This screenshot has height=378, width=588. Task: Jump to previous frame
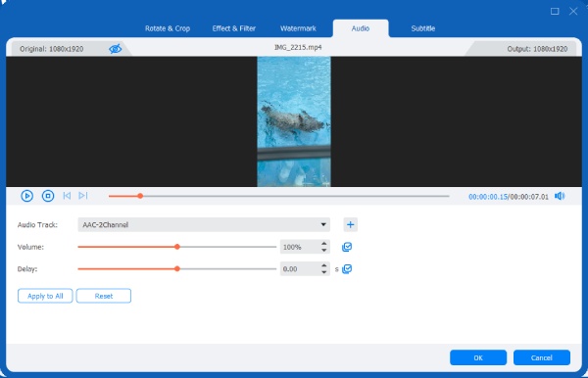point(67,196)
